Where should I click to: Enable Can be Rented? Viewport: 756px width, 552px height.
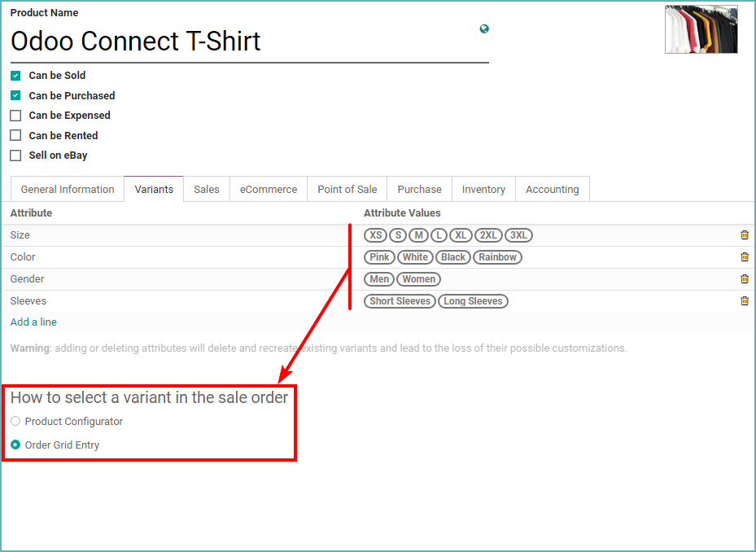pyautogui.click(x=15, y=135)
